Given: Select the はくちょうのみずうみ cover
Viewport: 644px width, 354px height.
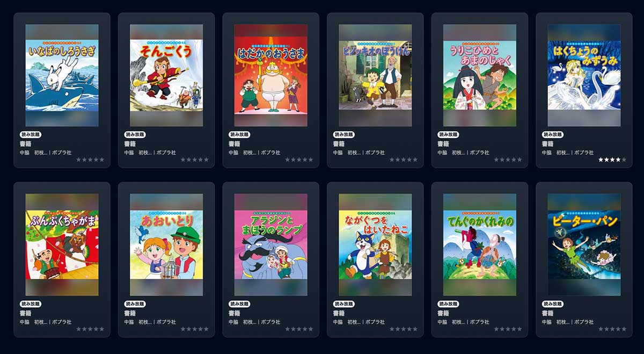Looking at the screenshot, I should (584, 75).
